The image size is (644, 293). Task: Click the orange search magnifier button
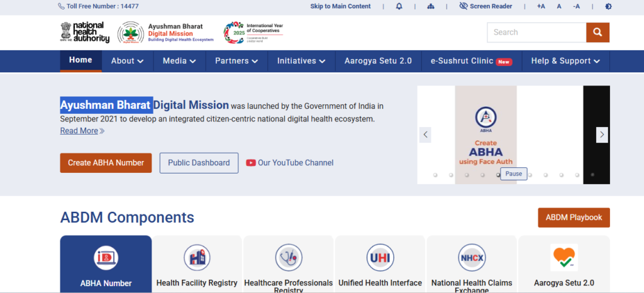597,33
